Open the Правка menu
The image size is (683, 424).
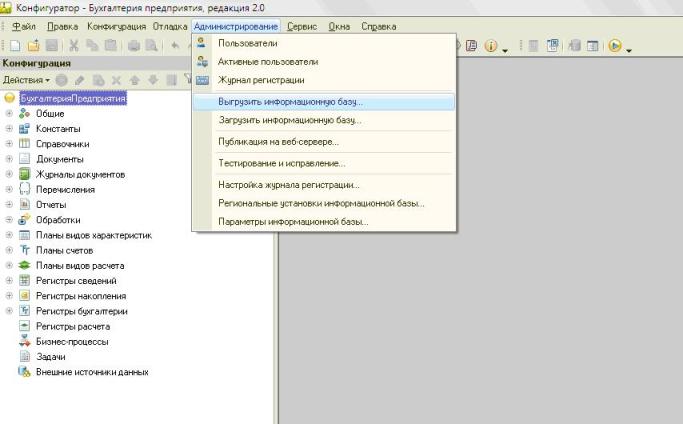pyautogui.click(x=62, y=27)
